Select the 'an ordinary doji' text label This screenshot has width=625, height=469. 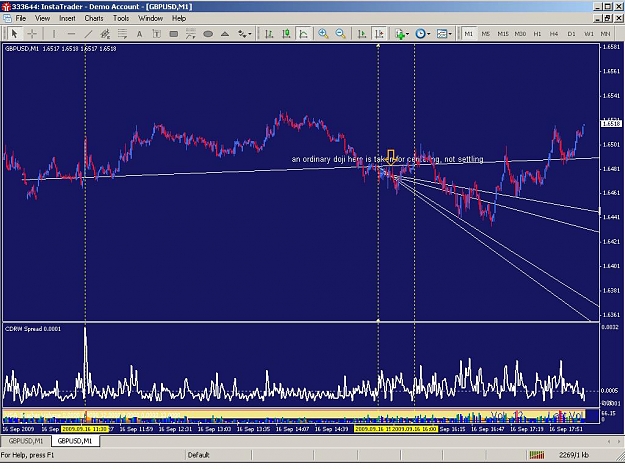coord(387,159)
